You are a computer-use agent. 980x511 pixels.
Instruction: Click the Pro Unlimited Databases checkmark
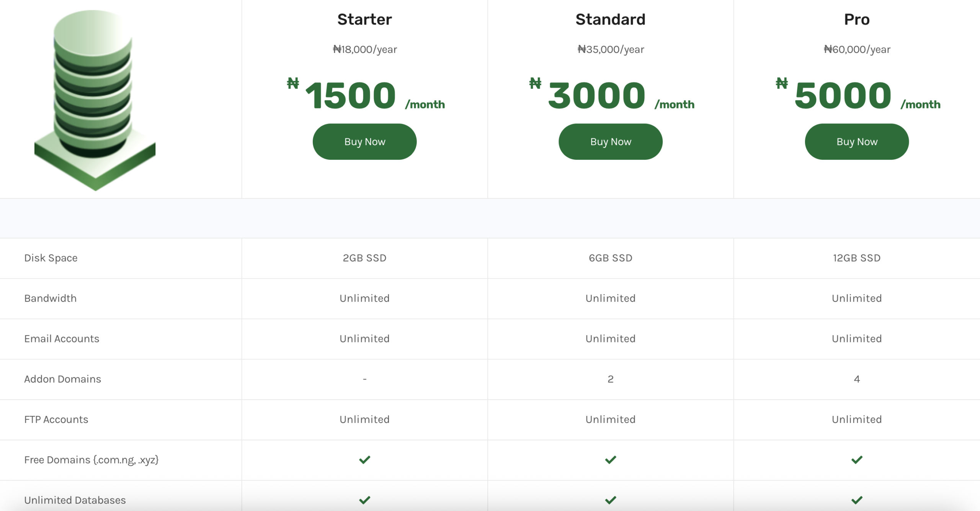(x=856, y=500)
